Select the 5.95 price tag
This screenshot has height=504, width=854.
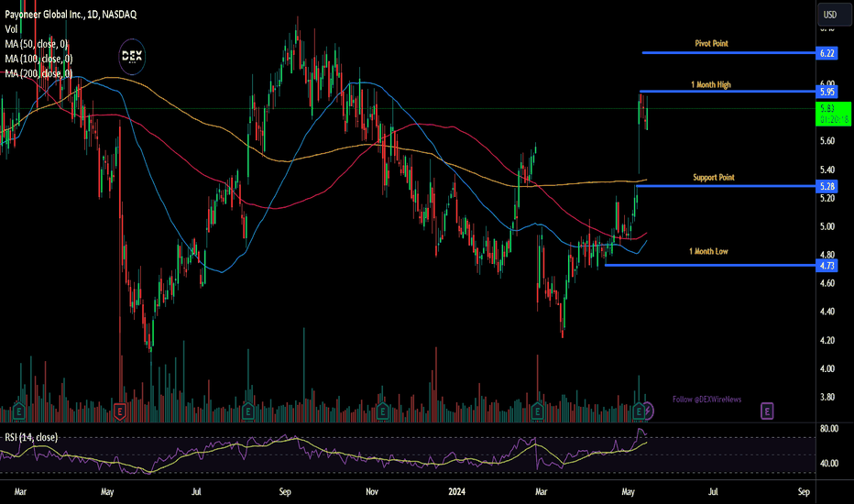click(x=827, y=92)
